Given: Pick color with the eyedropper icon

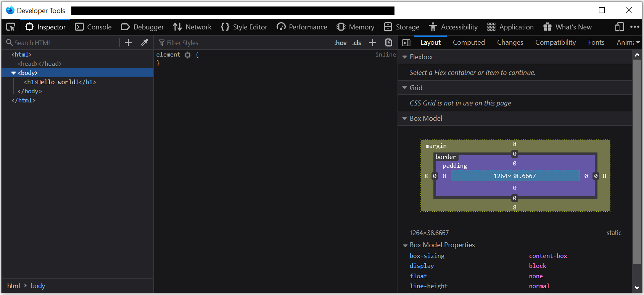Looking at the screenshot, I should click(144, 43).
